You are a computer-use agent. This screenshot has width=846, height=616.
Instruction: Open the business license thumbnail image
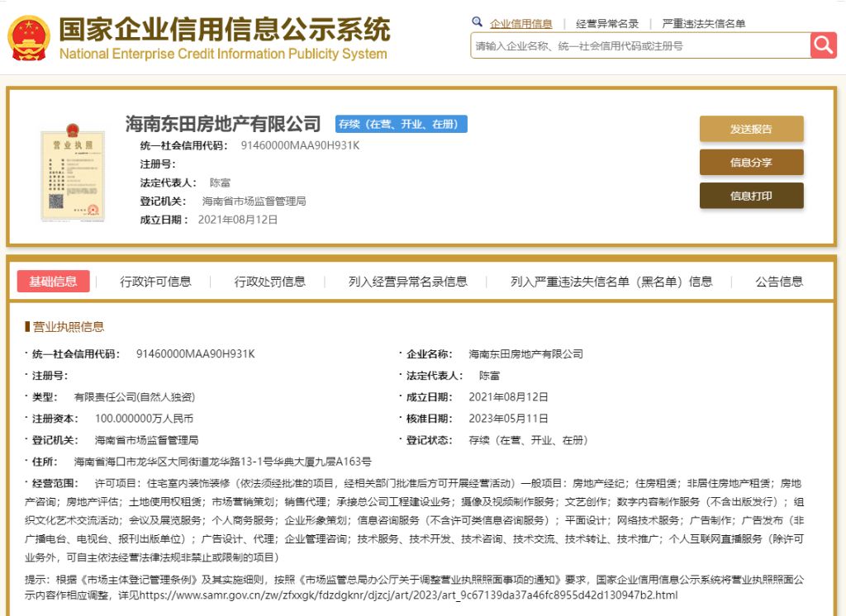tap(73, 172)
